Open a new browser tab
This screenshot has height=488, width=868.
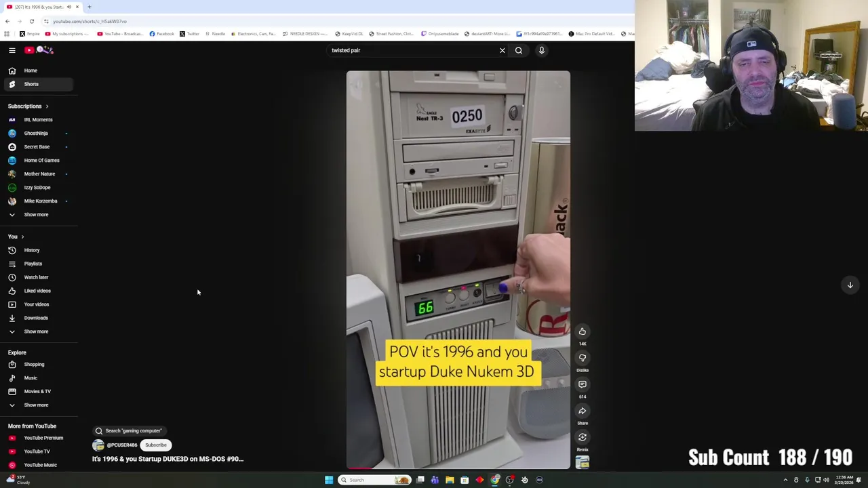point(89,7)
